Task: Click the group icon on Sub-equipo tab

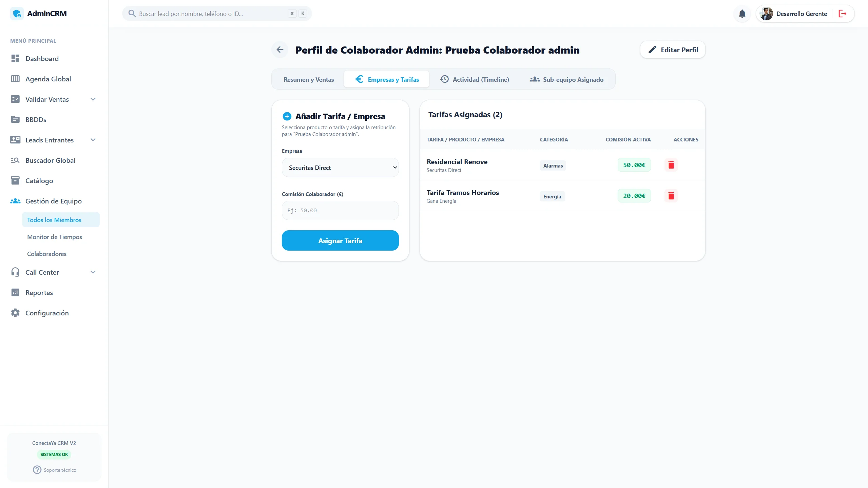Action: [x=535, y=79]
